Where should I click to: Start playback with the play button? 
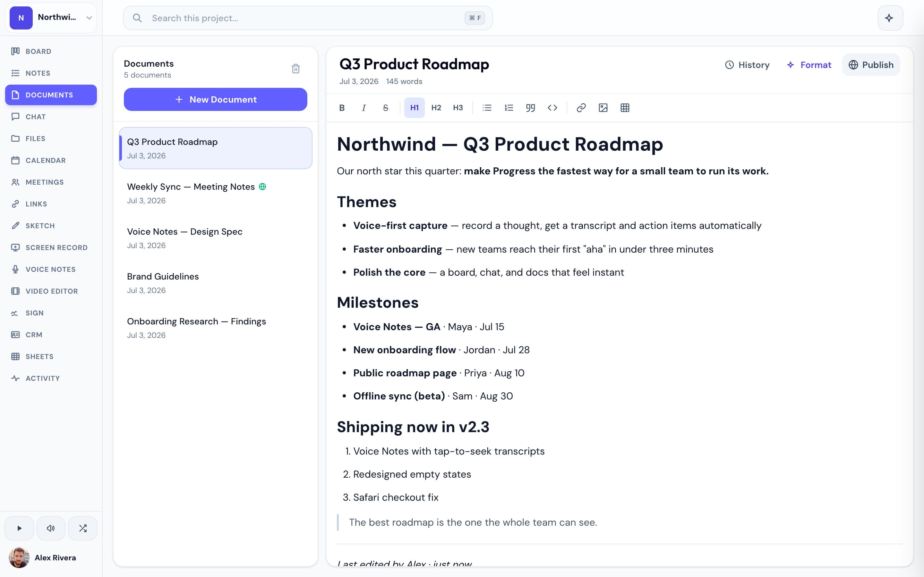pos(19,528)
